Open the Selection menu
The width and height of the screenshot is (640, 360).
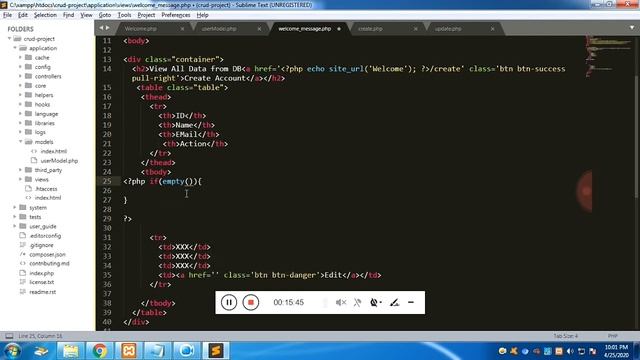[45, 15]
